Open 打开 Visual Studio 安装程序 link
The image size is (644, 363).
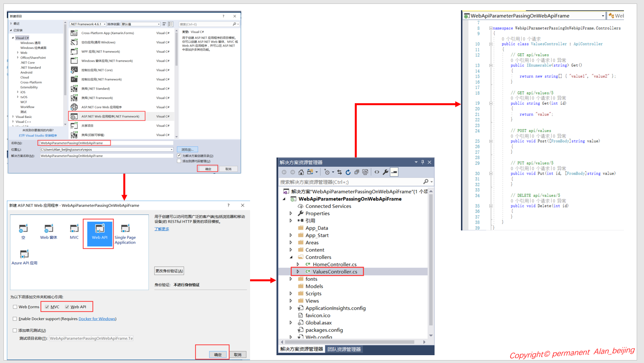pos(38,136)
